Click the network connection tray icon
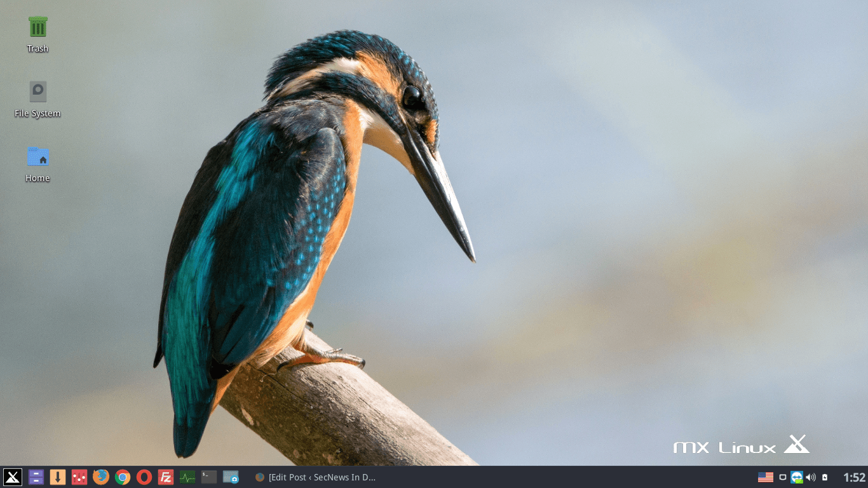The width and height of the screenshot is (868, 488). tap(783, 477)
